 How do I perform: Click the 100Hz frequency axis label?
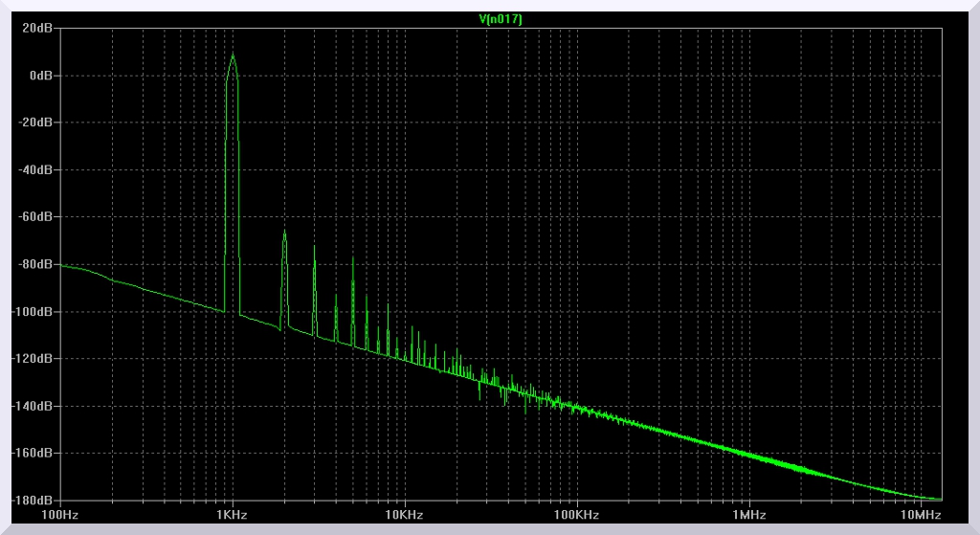pyautogui.click(x=60, y=515)
